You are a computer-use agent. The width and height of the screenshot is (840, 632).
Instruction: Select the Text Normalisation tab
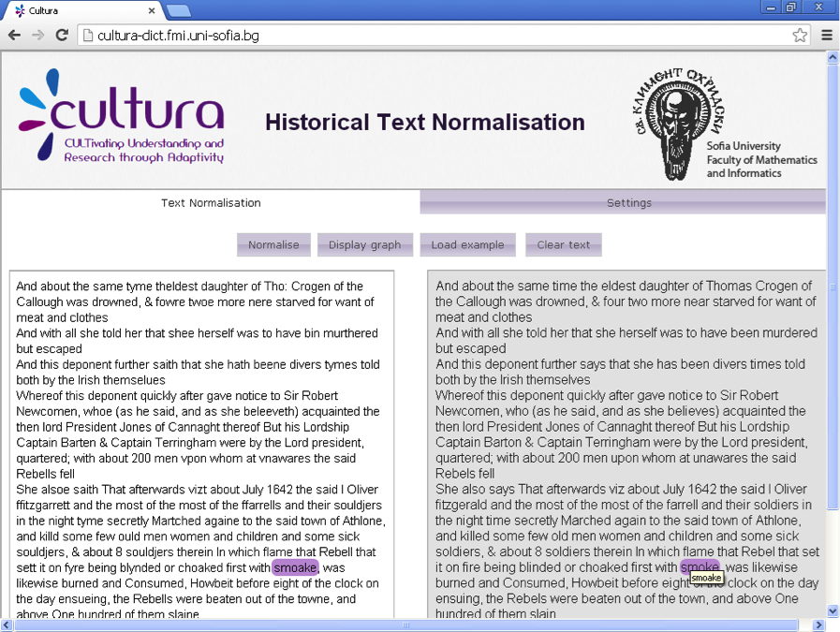point(211,202)
